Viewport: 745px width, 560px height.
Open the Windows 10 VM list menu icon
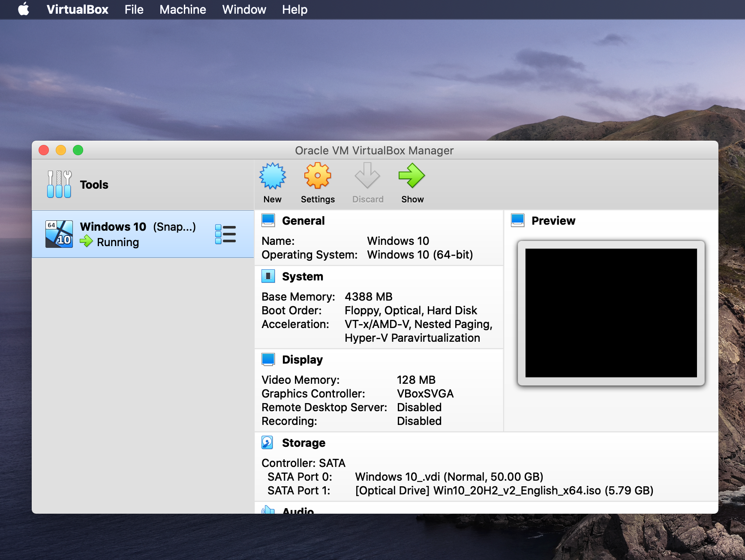point(225,234)
